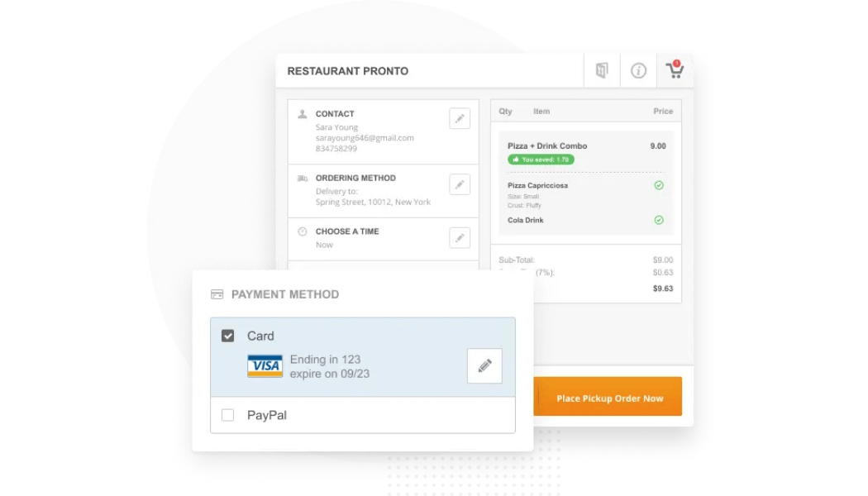
Task: Click the expire on 09/23 text
Action: click(329, 374)
